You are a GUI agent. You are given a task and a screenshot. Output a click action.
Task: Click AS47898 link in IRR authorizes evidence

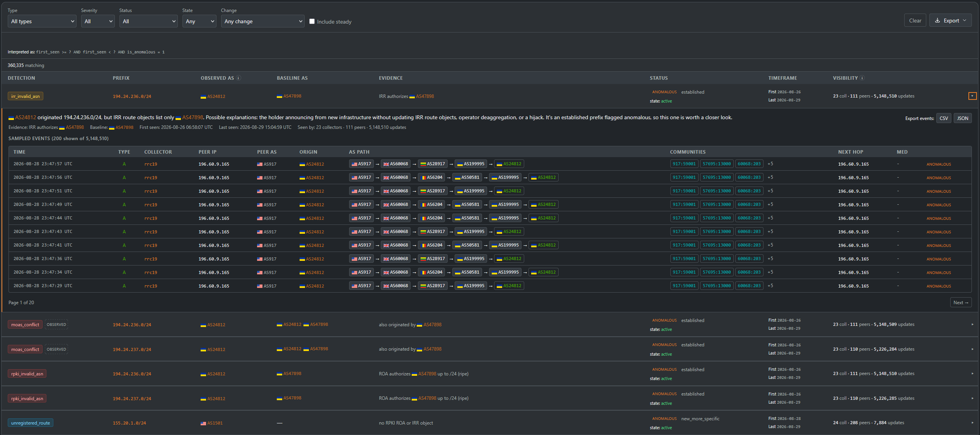(x=425, y=96)
